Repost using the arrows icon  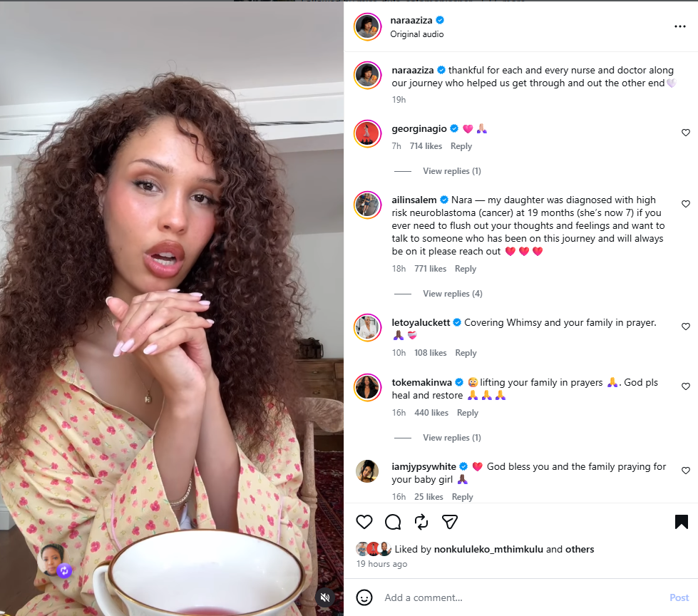[421, 522]
